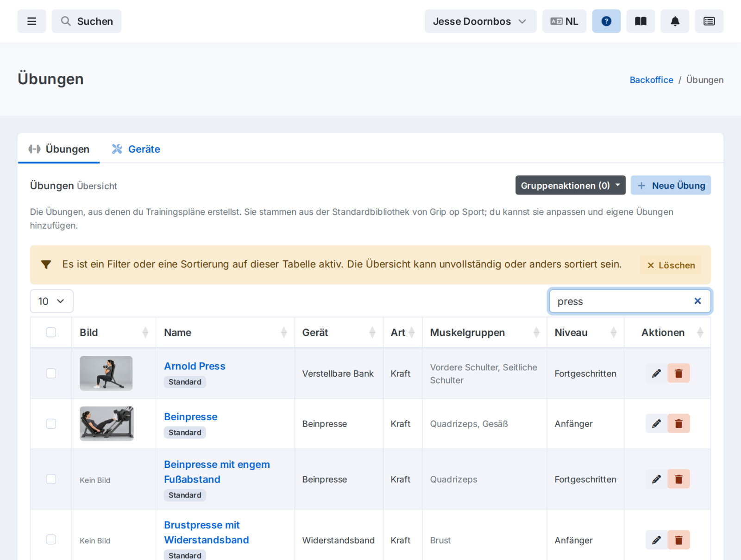741x560 pixels.
Task: Edit the Arnold Press exercise
Action: coord(656,373)
